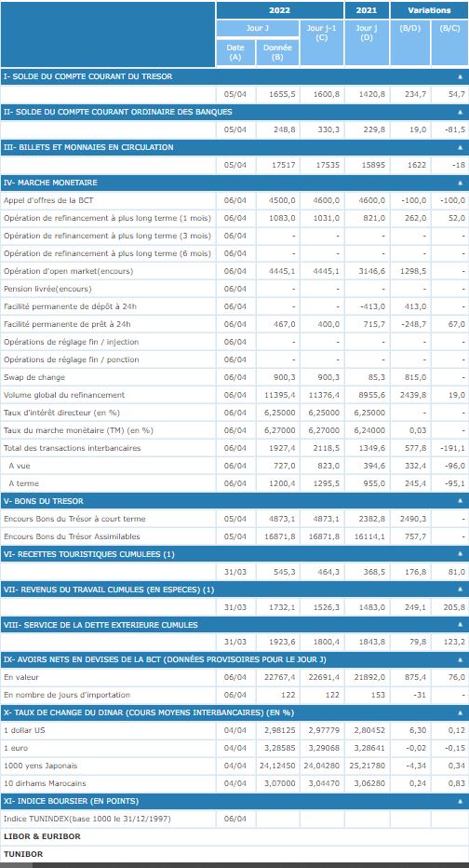Collapse Recettes touristiques cumulees section arrow
469x868 pixels.
[x=460, y=554]
